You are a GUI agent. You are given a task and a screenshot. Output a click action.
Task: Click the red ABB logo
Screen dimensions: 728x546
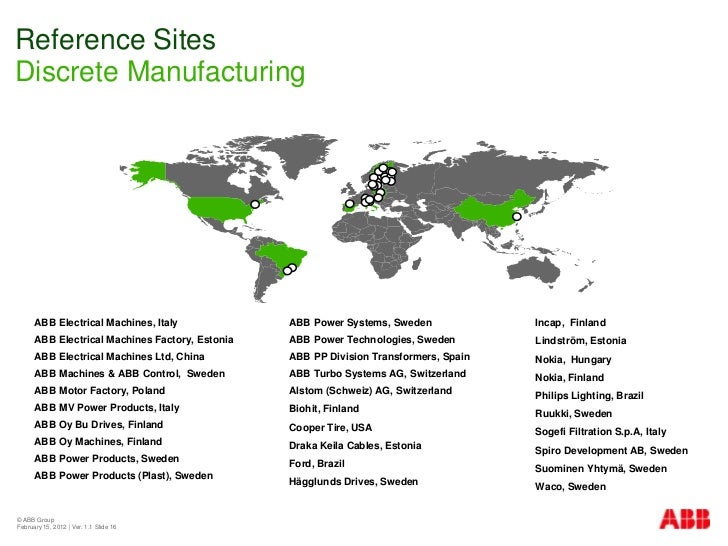click(684, 519)
